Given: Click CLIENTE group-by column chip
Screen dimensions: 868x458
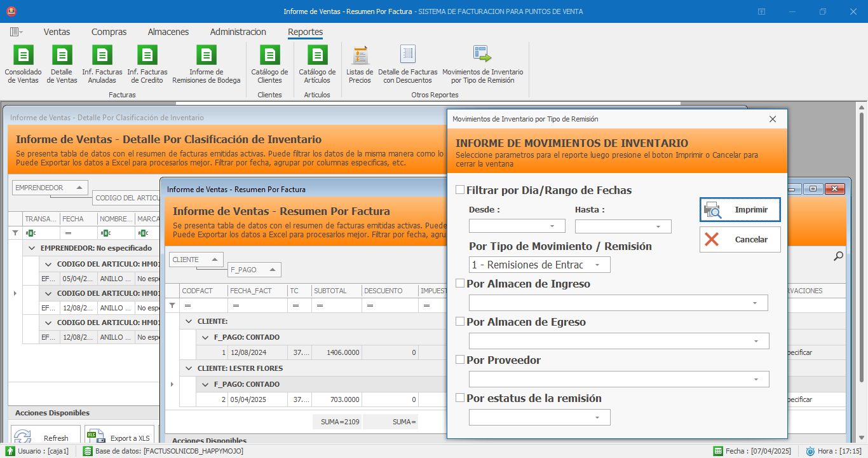Looking at the screenshot, I should click(196, 260).
